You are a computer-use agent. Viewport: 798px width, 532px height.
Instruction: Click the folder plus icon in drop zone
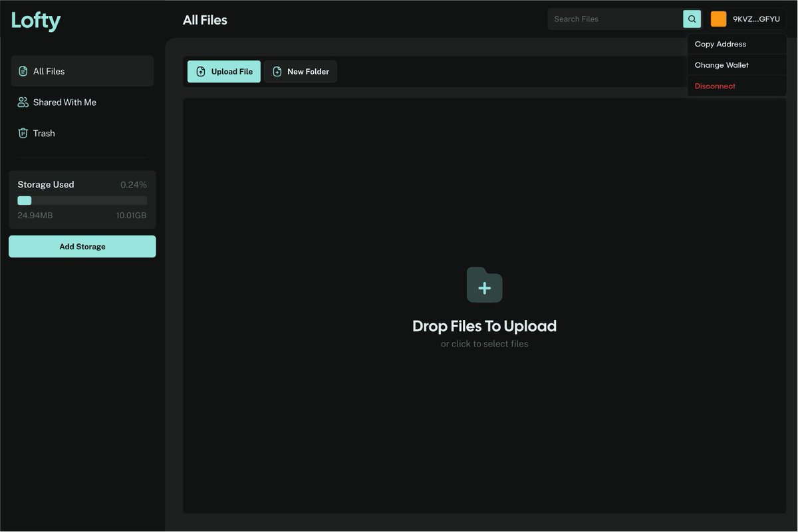(484, 285)
